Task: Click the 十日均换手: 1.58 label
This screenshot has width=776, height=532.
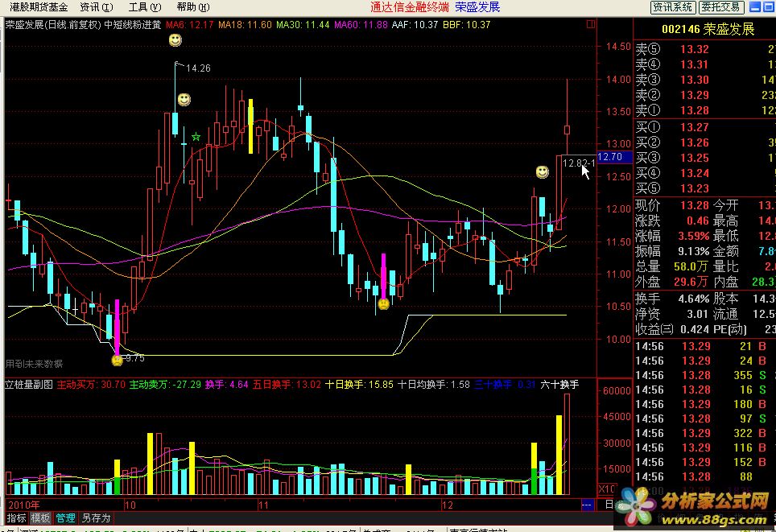Action: coord(434,384)
